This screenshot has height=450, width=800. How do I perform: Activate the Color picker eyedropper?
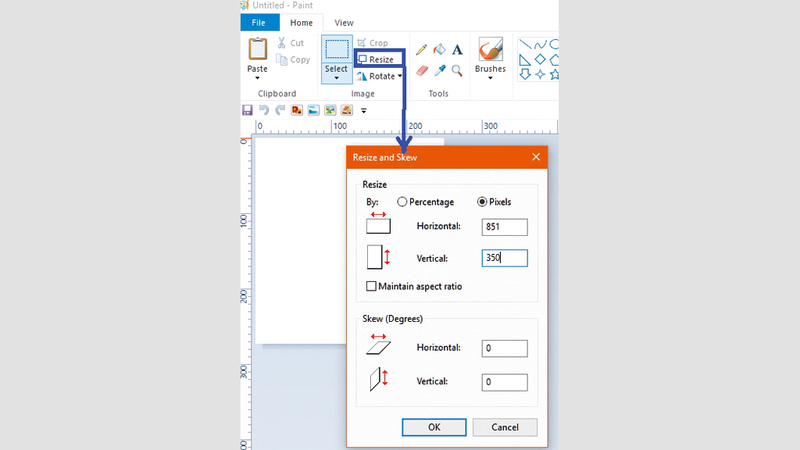click(439, 71)
